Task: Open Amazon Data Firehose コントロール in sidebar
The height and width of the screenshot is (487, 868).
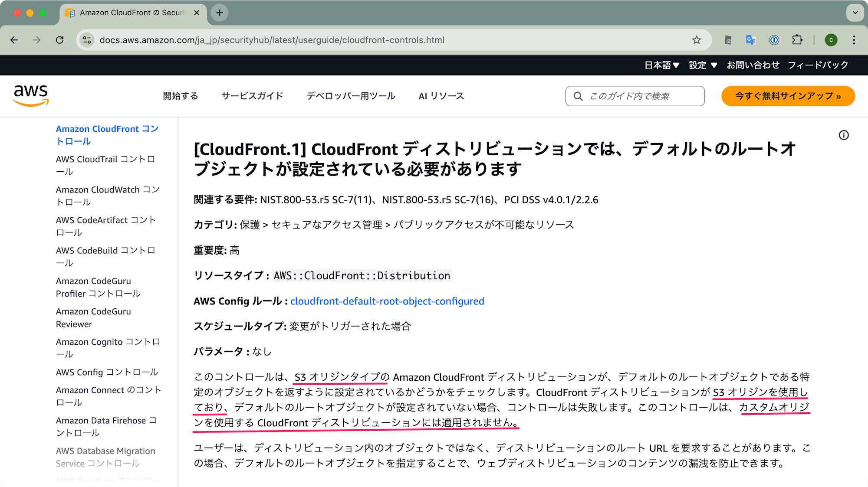Action: 106,426
